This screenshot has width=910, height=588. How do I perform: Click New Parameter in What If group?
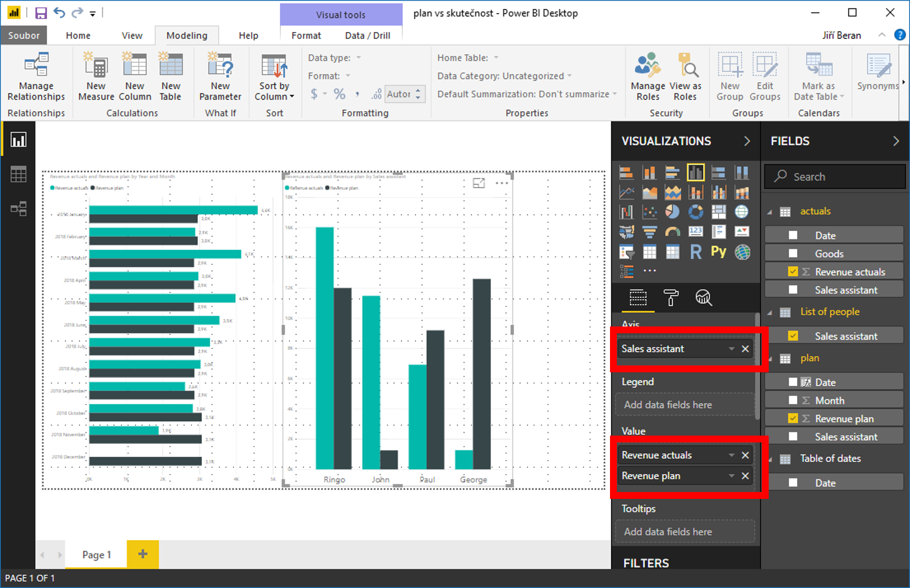point(220,77)
